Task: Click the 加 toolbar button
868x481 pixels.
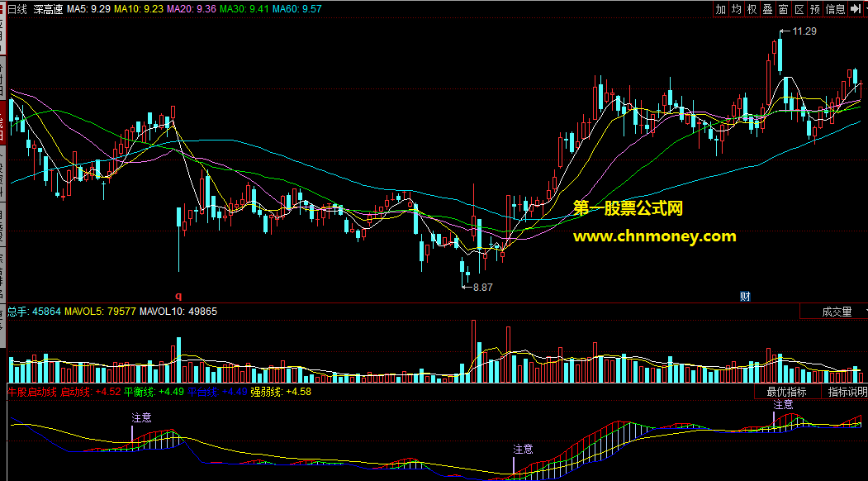Action: point(720,9)
